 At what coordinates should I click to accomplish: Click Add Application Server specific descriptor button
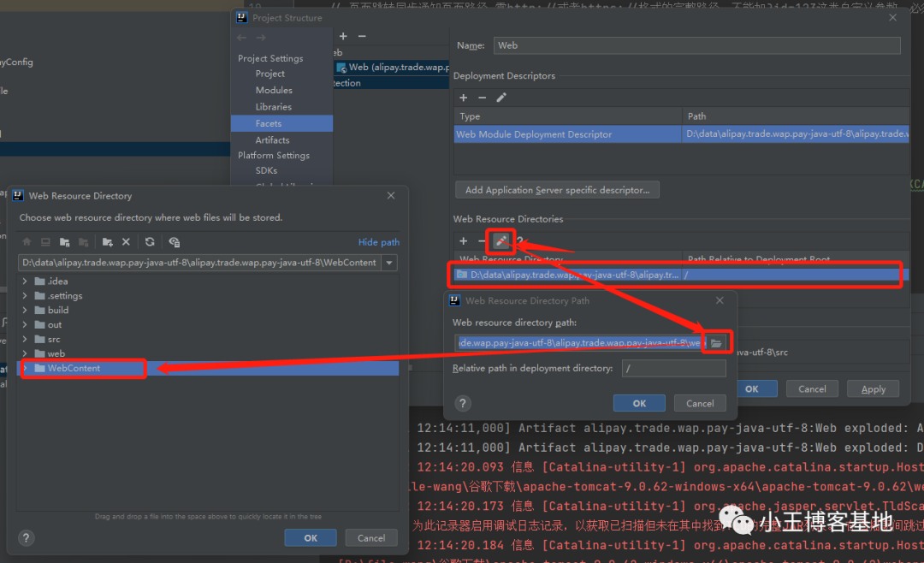(x=557, y=190)
